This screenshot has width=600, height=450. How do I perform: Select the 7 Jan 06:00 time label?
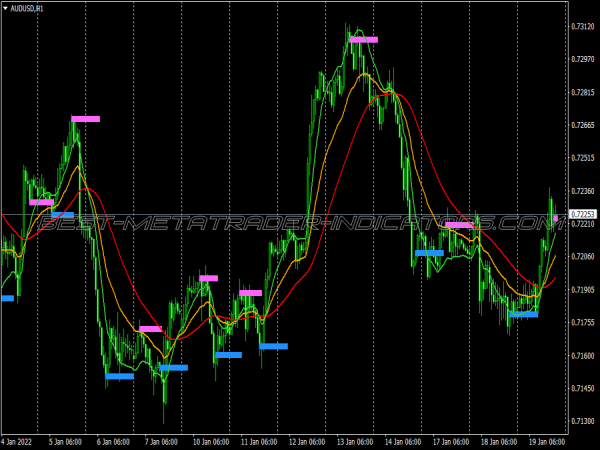pyautogui.click(x=161, y=441)
